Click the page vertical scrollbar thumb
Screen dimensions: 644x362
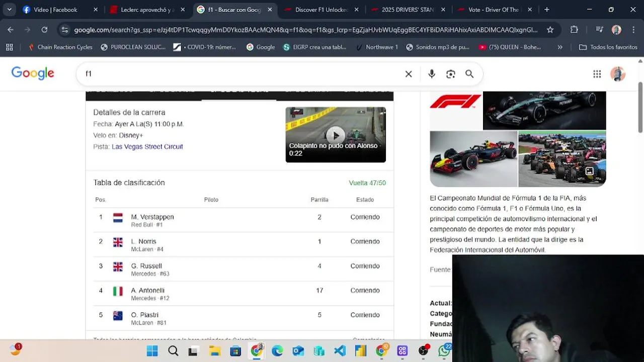tap(640, 107)
